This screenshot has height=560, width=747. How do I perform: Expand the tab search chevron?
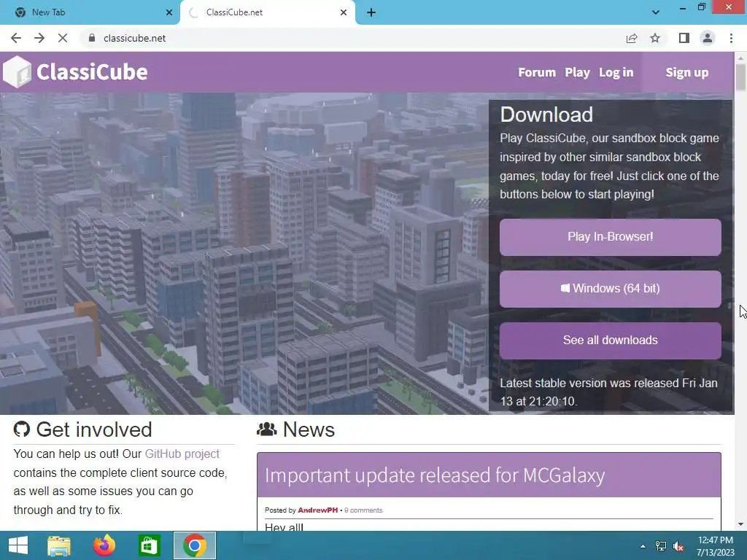coord(656,12)
